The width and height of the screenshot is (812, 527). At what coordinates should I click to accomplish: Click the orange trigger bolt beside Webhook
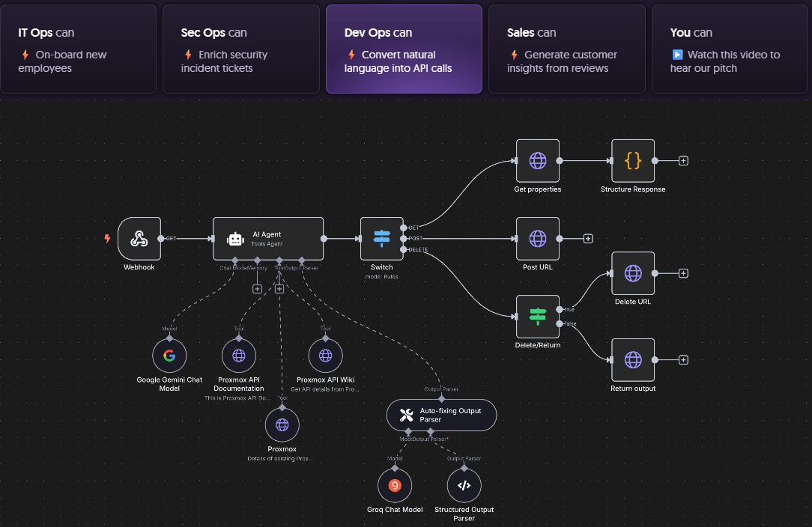pyautogui.click(x=107, y=239)
